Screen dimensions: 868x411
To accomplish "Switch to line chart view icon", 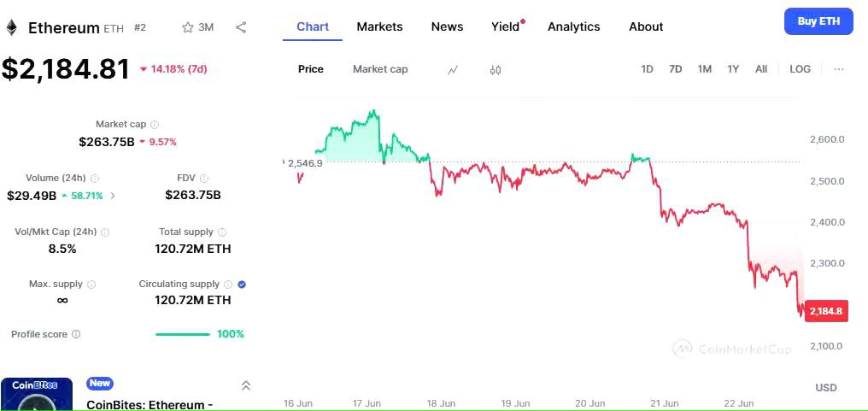I will [453, 69].
